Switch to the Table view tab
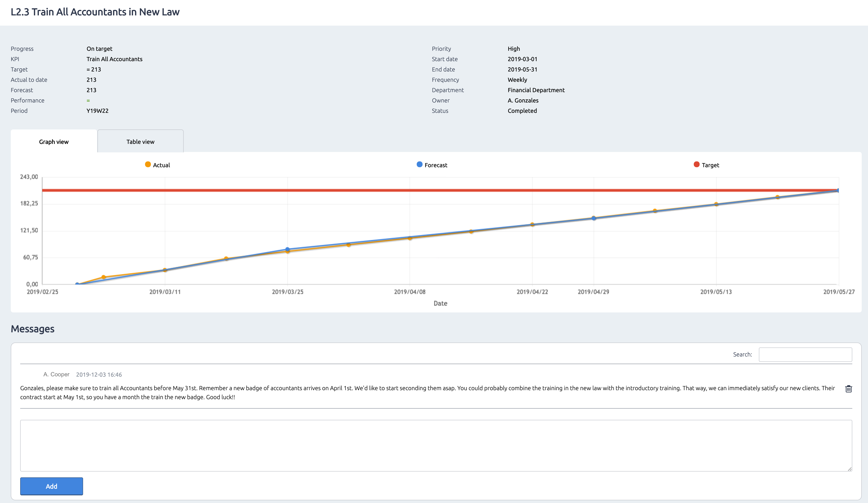This screenshot has height=503, width=868. (x=140, y=142)
